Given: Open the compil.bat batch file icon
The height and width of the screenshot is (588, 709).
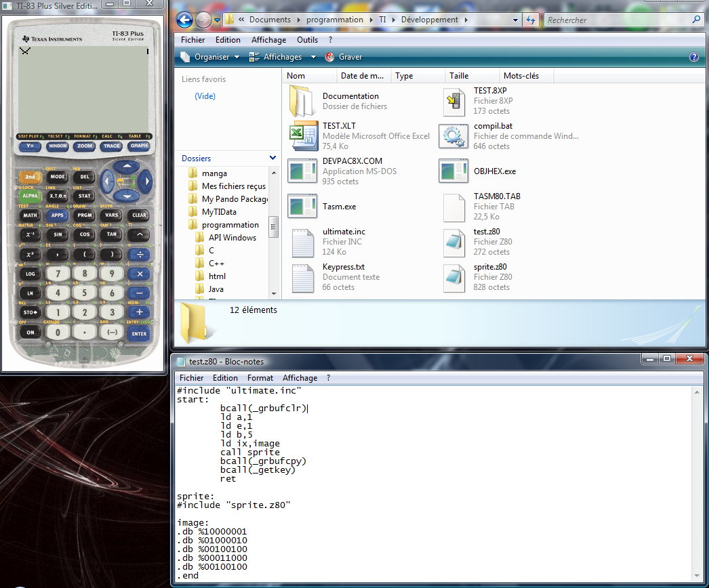Looking at the screenshot, I should 453,136.
